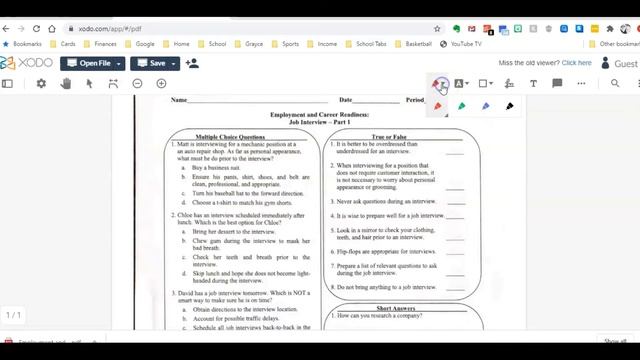Zoom in with the plus icon
The width and height of the screenshot is (640, 360).
(162, 84)
